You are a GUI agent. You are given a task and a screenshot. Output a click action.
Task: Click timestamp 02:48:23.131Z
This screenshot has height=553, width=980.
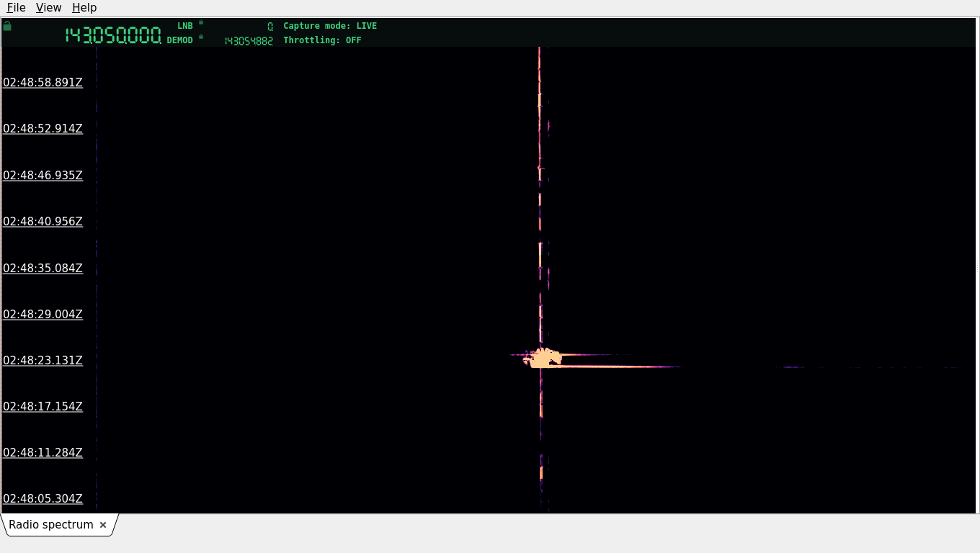pos(43,361)
